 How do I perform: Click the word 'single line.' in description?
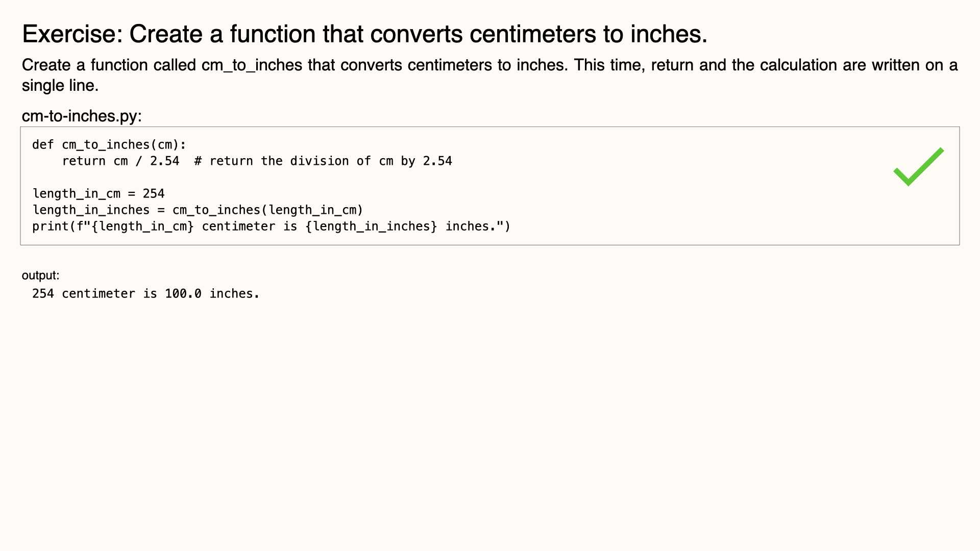[x=60, y=85]
